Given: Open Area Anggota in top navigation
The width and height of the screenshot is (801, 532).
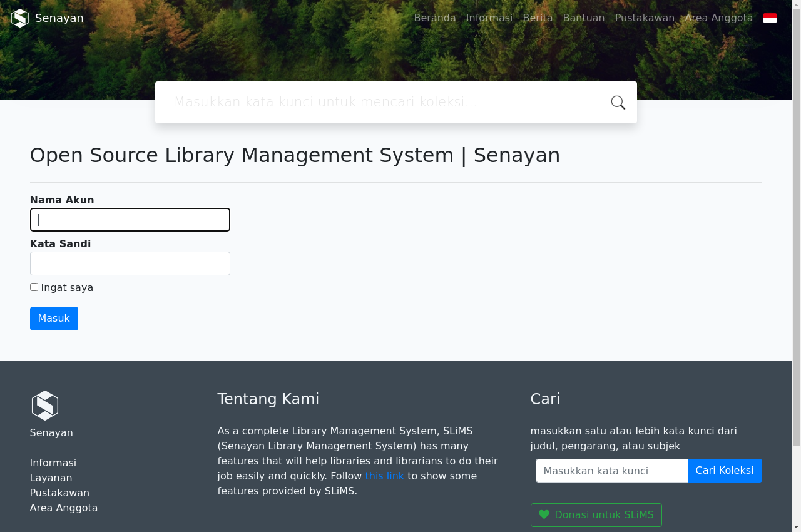Looking at the screenshot, I should point(718,18).
